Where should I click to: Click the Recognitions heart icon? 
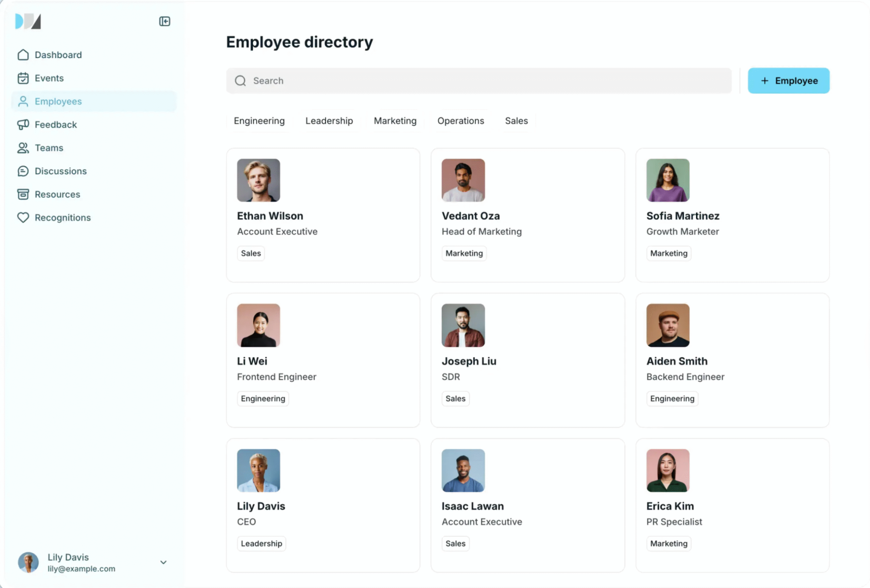click(x=23, y=218)
